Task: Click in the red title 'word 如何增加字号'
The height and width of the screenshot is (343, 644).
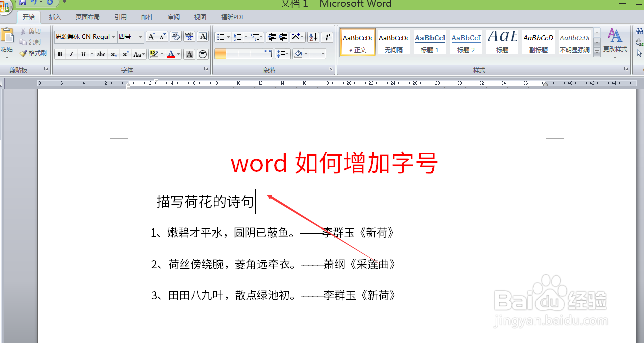Action: click(334, 163)
